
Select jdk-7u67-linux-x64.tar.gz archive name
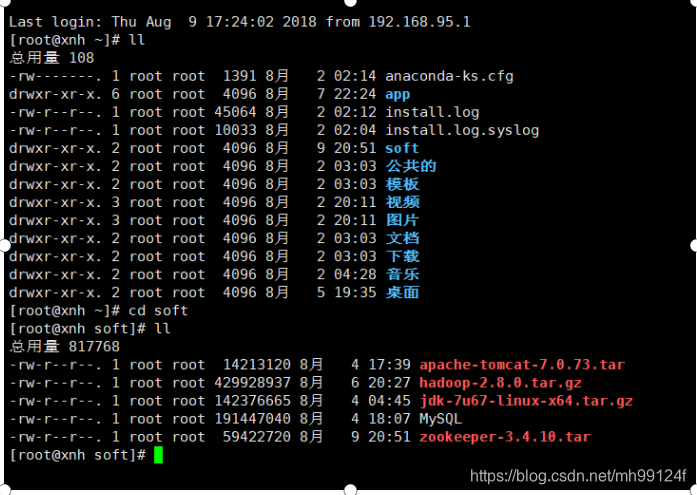tap(526, 401)
